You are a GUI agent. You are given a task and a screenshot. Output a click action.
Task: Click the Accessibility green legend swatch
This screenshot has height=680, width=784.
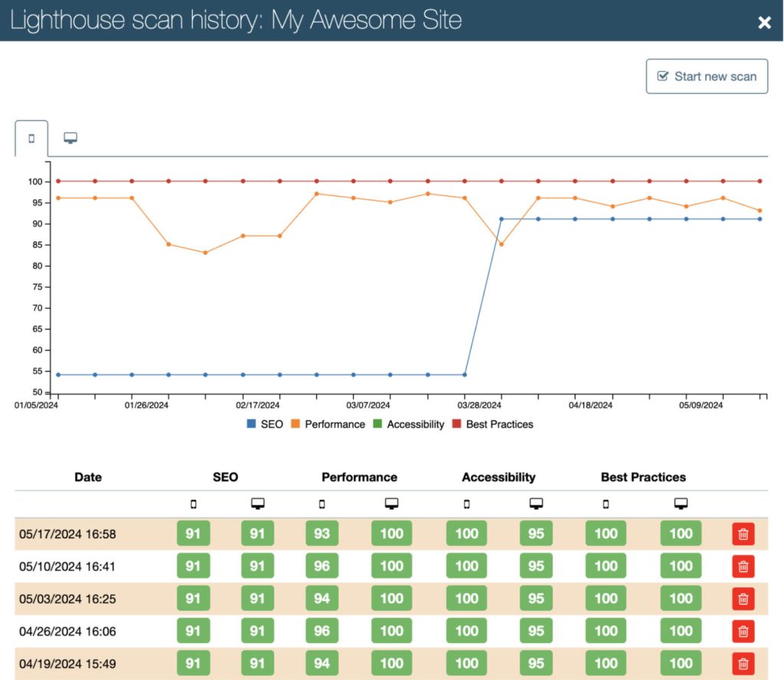[377, 424]
